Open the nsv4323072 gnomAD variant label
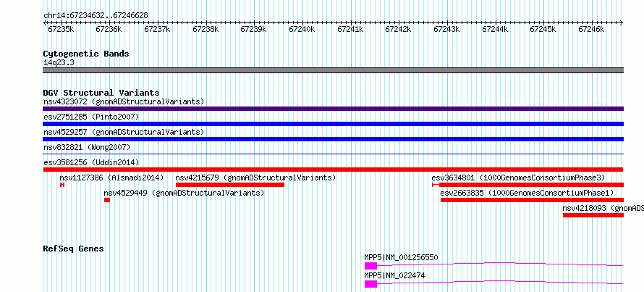The height and width of the screenshot is (292, 644). pyautogui.click(x=124, y=101)
